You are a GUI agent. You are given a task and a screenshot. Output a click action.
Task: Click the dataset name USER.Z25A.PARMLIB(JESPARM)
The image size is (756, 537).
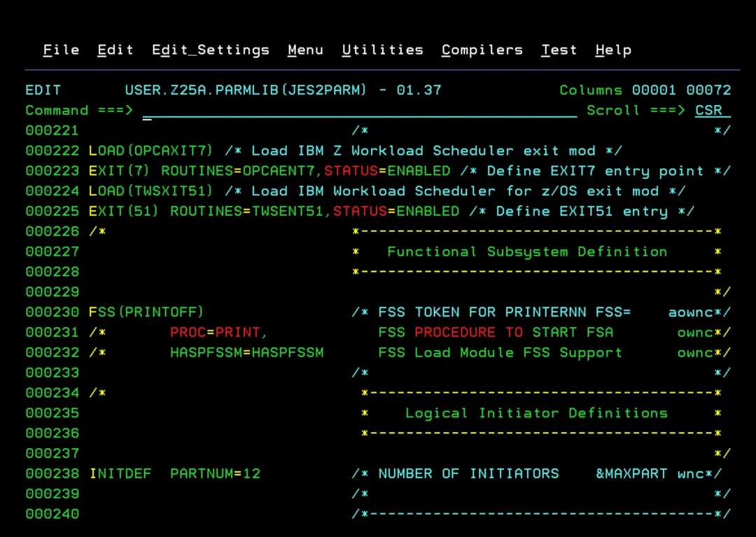coord(246,90)
